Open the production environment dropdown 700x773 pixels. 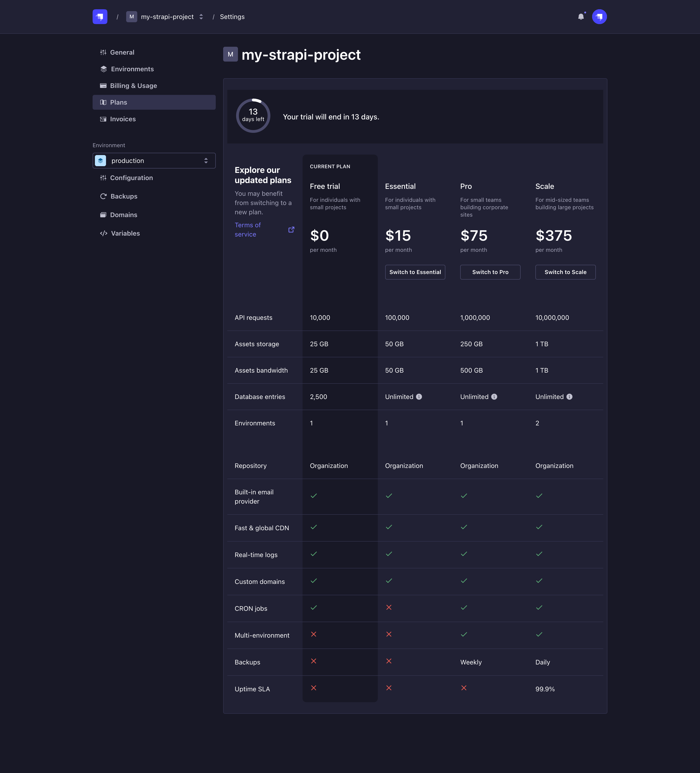pos(154,161)
